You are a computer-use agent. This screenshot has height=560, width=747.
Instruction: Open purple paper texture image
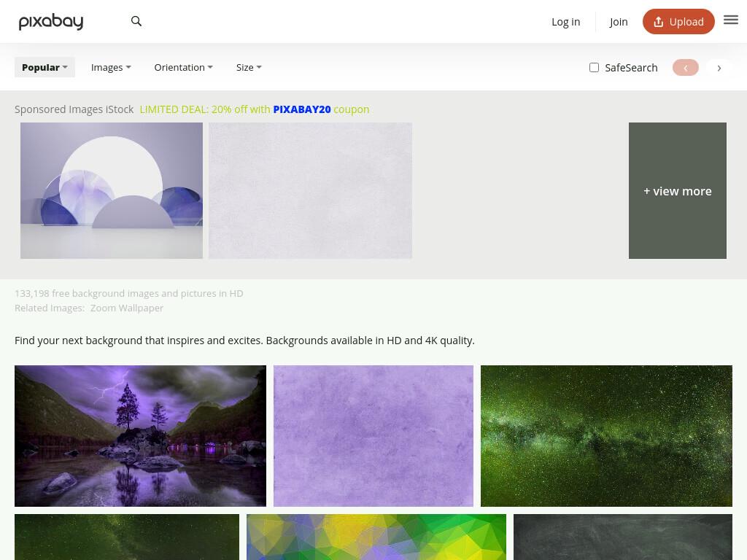coord(373,436)
